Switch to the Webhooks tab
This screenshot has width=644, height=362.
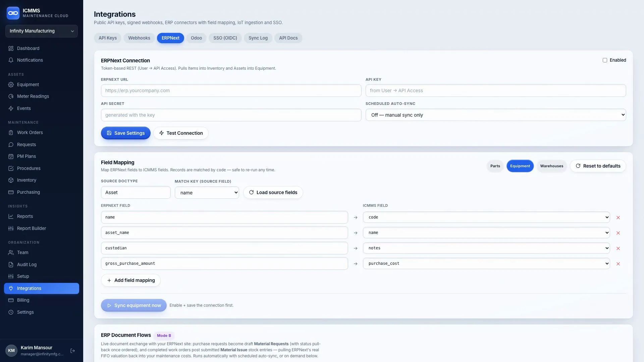[139, 38]
